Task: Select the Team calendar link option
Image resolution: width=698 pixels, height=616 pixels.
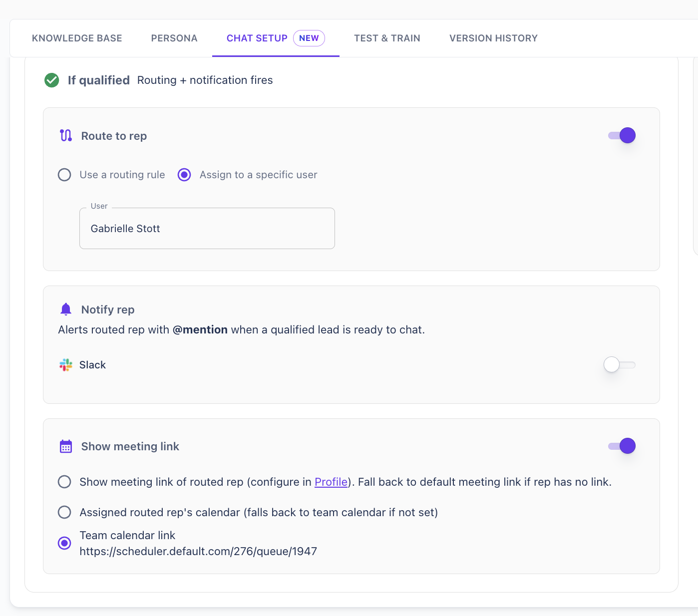Action: [64, 543]
